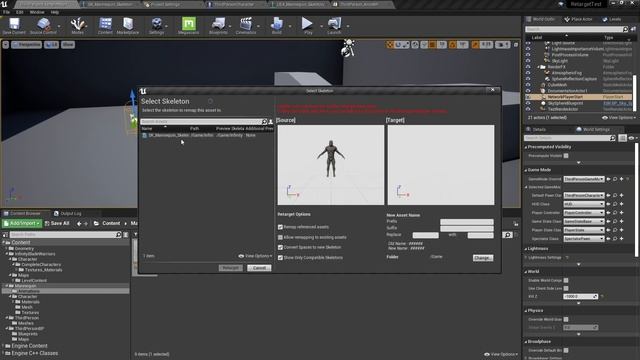Open the Cinematics clapperboard icon

pos(246,25)
